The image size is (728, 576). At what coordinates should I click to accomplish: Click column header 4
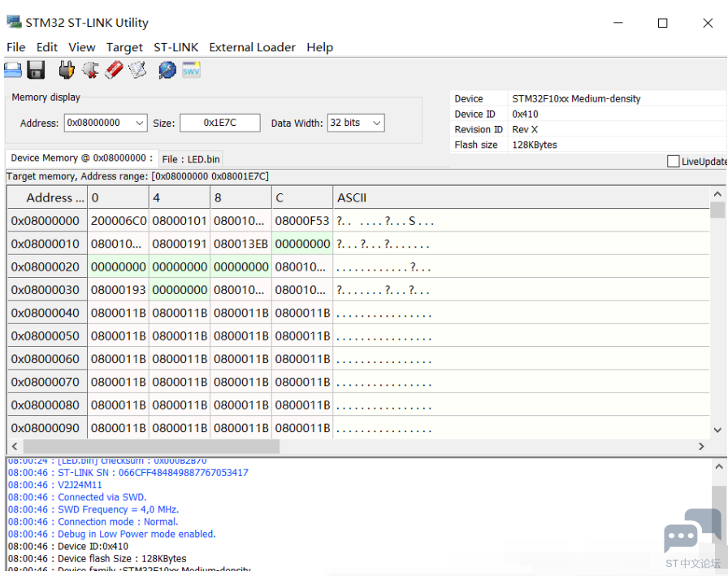tap(180, 197)
